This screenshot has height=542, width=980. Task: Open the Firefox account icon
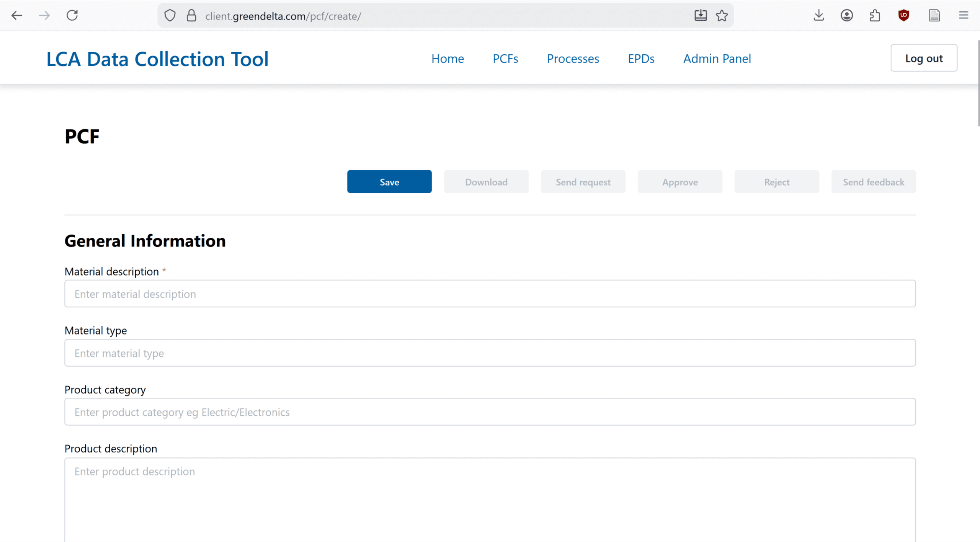[846, 16]
